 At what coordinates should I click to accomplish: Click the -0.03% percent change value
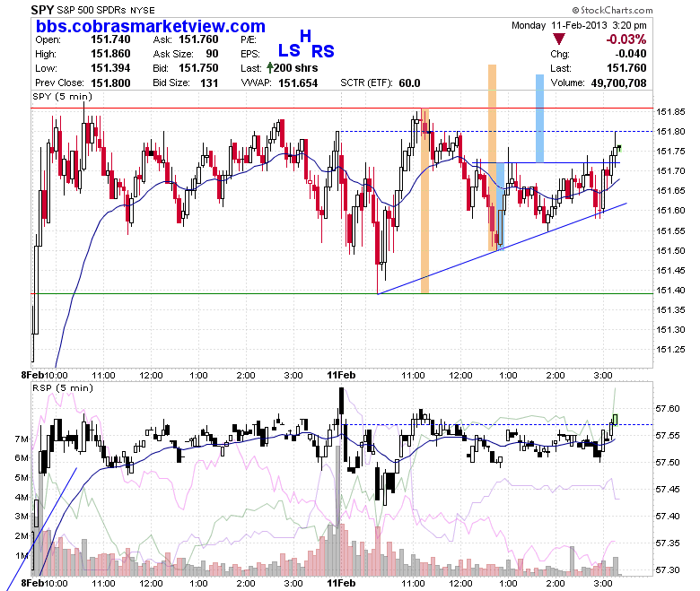[x=626, y=39]
